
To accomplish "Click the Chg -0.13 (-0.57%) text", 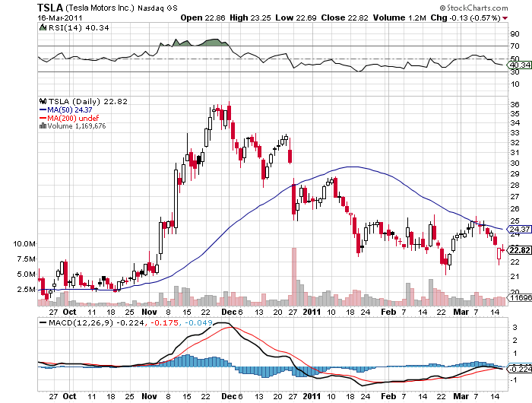I will [465, 17].
